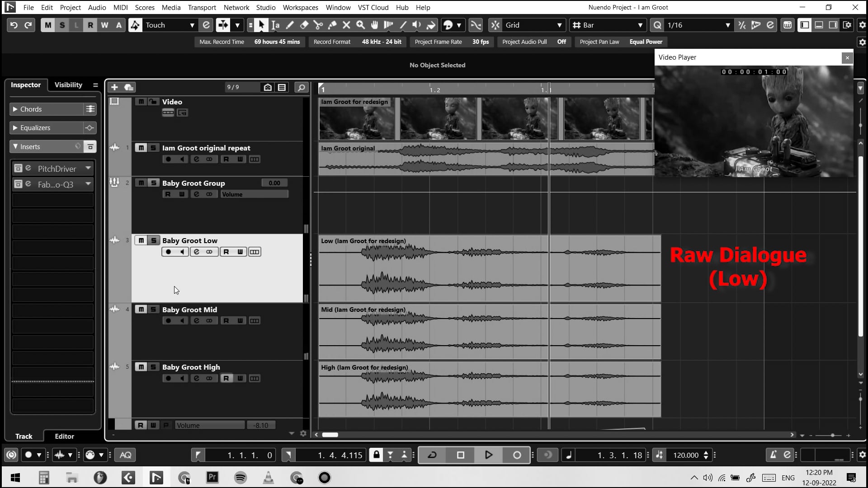Enable record on Baby Groot Low track
This screenshot has width=868, height=488.
[168, 252]
